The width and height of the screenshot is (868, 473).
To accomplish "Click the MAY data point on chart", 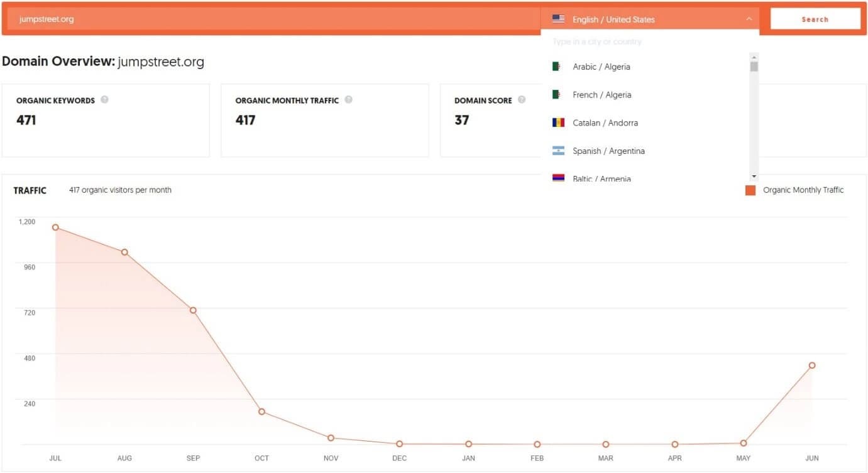I will 744,443.
